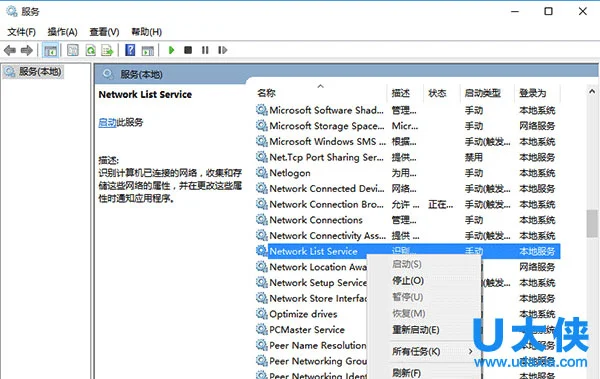The width and height of the screenshot is (600, 379).
Task: Select Network Connectivity Ass... row
Action: coord(408,236)
